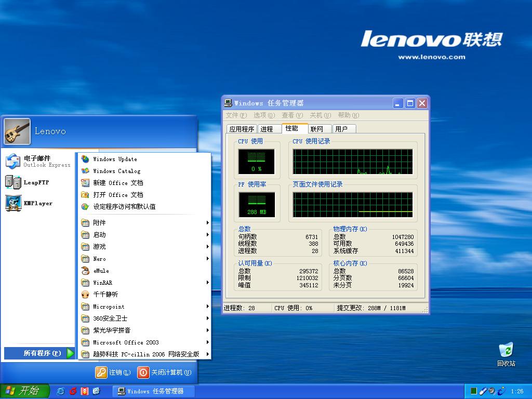Expand the Nero submenu arrow
532x399 pixels.
click(207, 259)
